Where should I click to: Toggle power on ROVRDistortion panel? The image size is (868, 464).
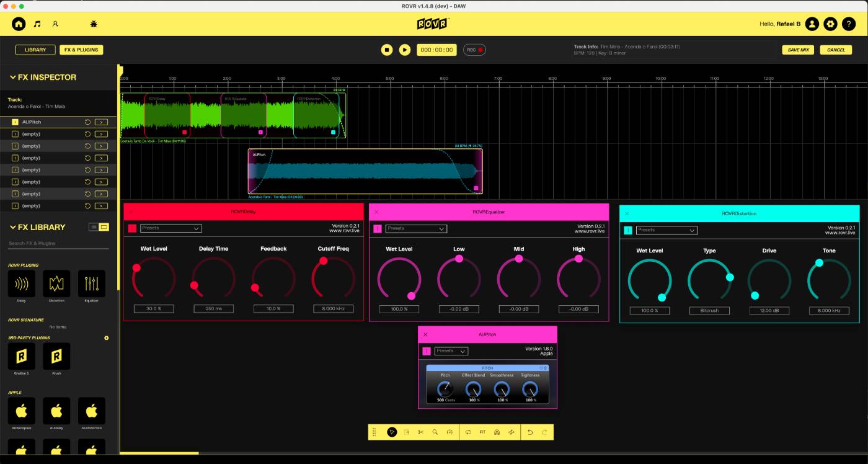(628, 230)
